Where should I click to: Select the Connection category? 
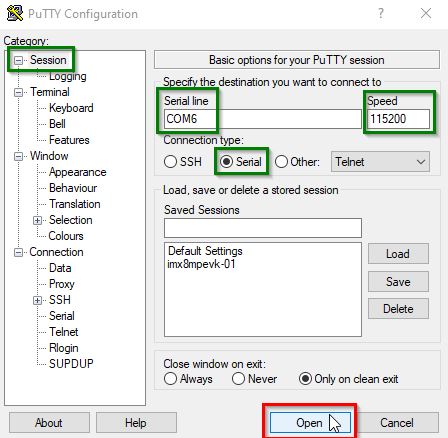pos(56,252)
